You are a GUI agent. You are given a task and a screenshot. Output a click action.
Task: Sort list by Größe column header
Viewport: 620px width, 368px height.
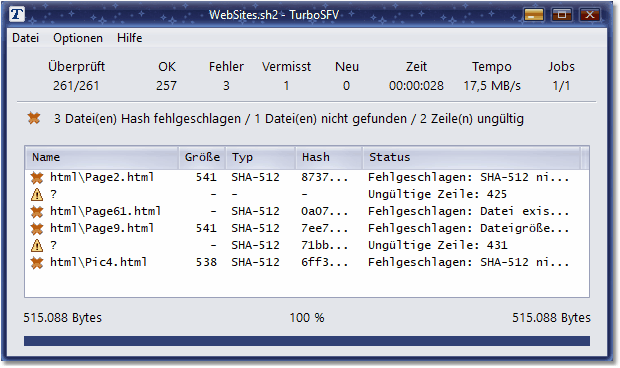coord(202,157)
